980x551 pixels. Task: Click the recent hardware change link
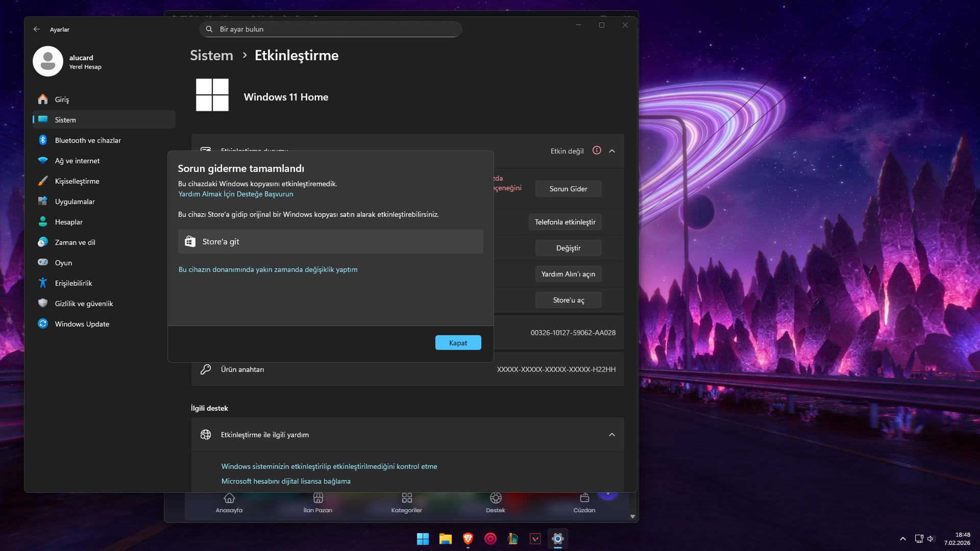pos(268,269)
